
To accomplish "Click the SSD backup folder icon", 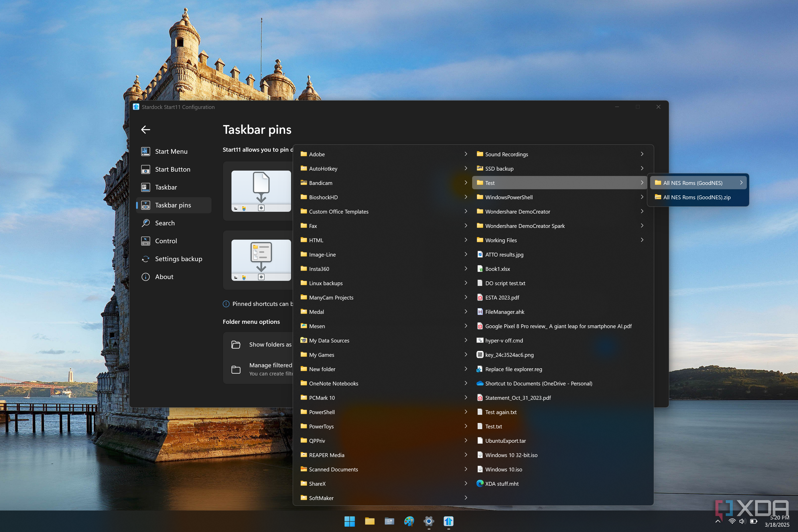I will (480, 168).
